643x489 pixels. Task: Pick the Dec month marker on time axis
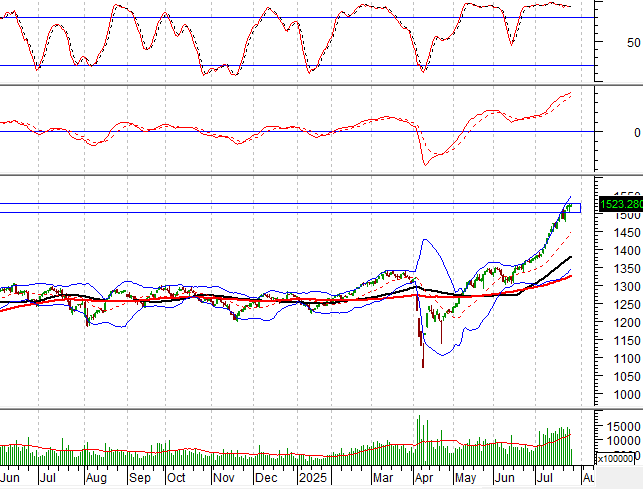[265, 479]
